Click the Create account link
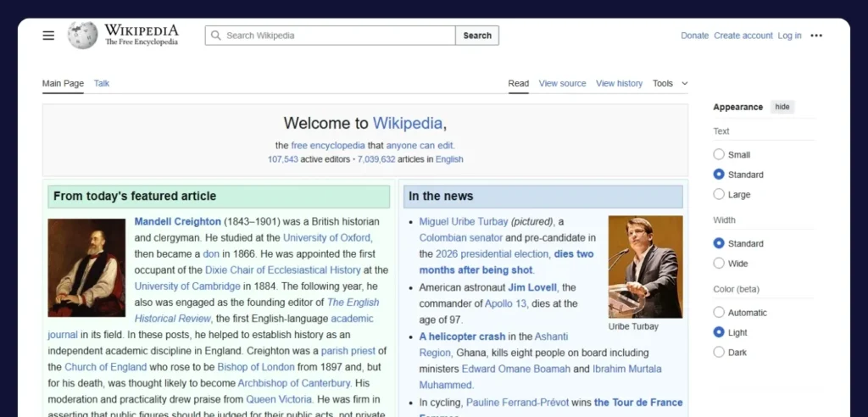The height and width of the screenshot is (417, 868). pos(743,36)
